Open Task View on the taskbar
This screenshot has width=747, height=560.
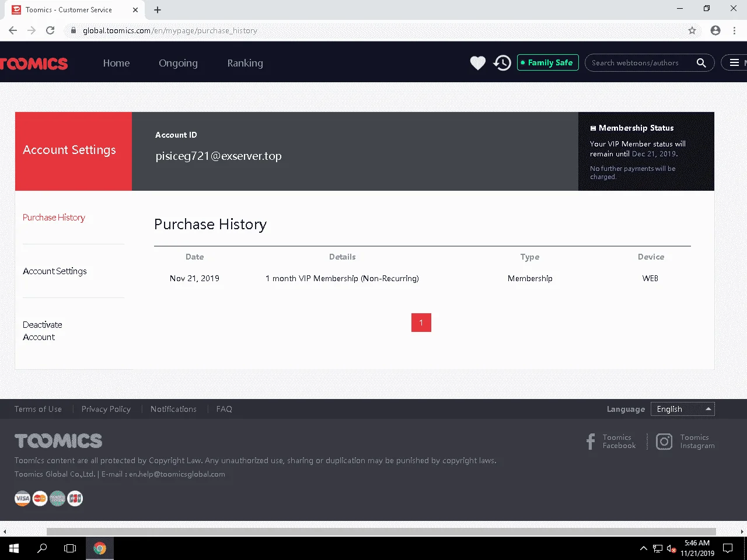[x=70, y=548]
